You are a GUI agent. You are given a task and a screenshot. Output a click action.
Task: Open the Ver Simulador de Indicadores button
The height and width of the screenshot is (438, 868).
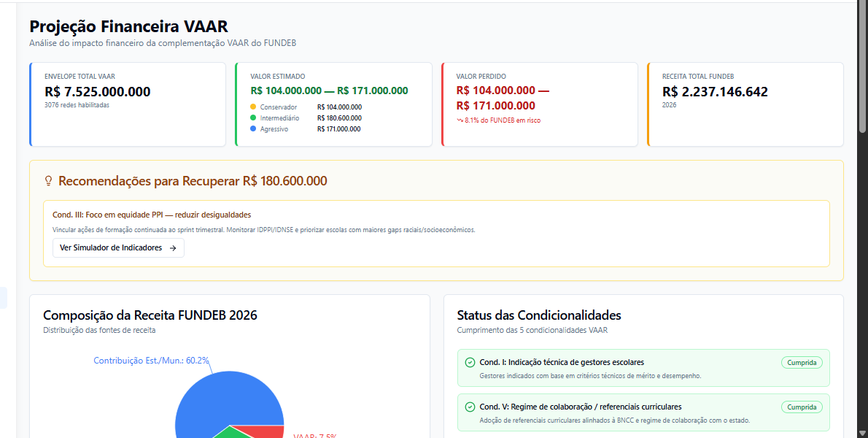click(118, 248)
